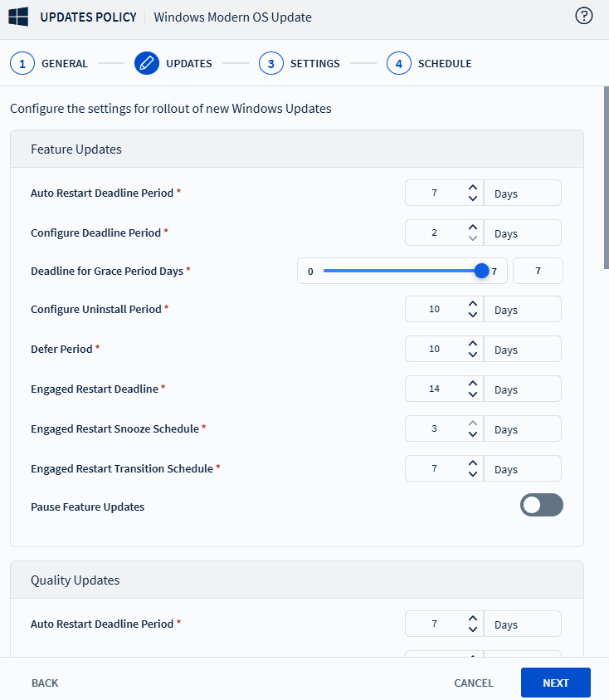
Task: Toggle Pause Feature Updates switch
Action: [541, 505]
